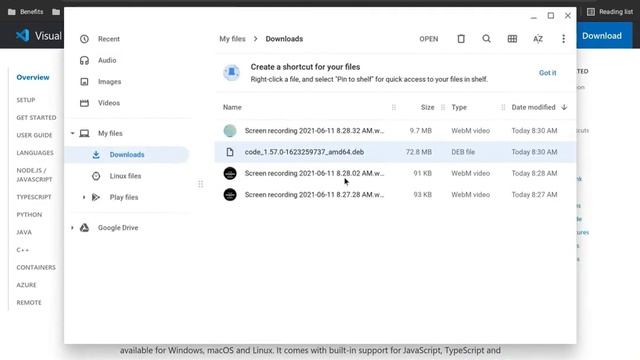The width and height of the screenshot is (640, 360).
Task: Open USER GUIDE in docs sidebar
Action: (x=34, y=135)
